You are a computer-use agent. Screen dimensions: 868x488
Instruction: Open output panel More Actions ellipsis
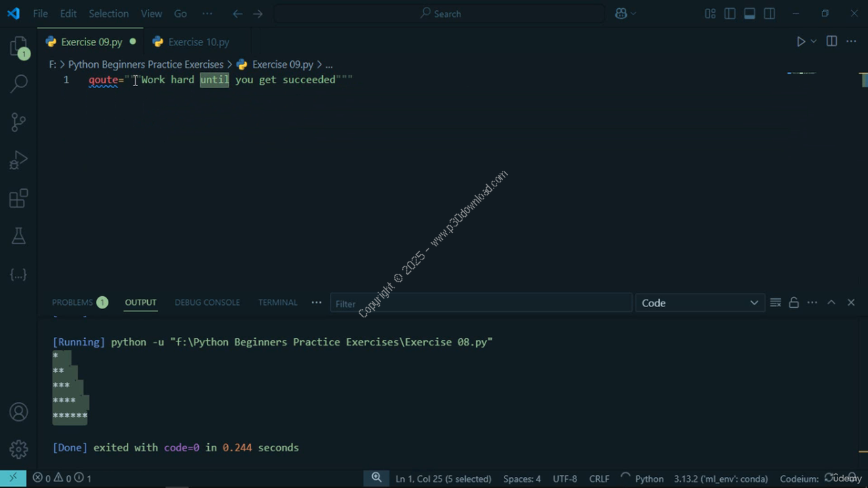tap(812, 303)
